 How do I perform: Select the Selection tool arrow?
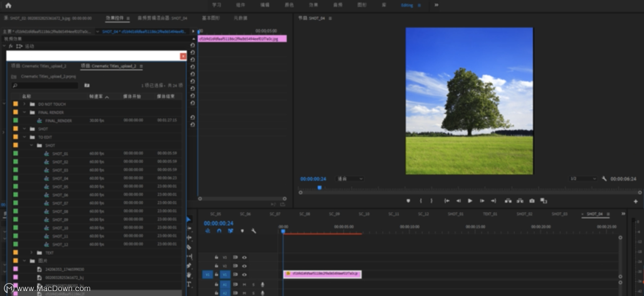coord(189,219)
